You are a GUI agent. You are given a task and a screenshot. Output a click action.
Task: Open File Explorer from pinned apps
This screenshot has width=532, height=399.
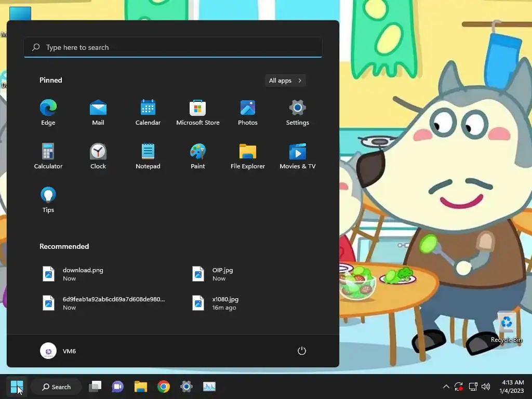click(248, 156)
